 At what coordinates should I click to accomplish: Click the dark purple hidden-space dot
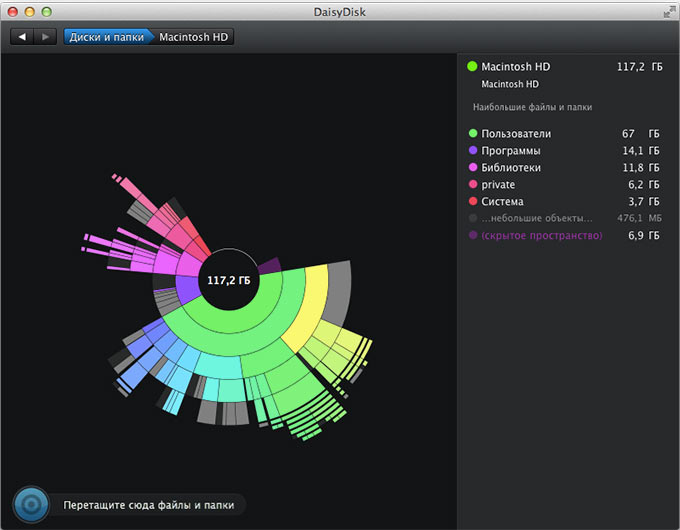pos(473,235)
